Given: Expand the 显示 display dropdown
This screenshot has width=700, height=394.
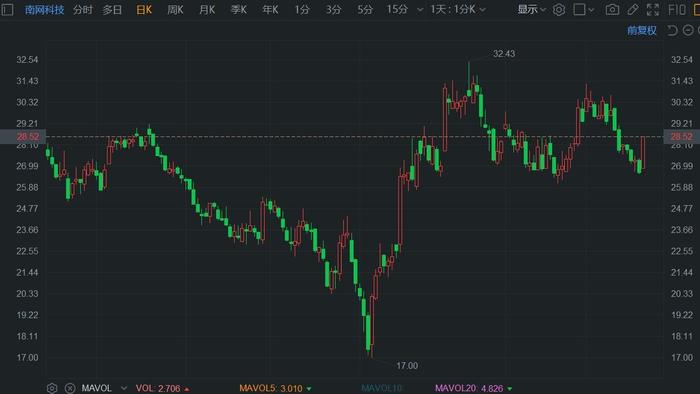Looking at the screenshot, I should [x=531, y=9].
